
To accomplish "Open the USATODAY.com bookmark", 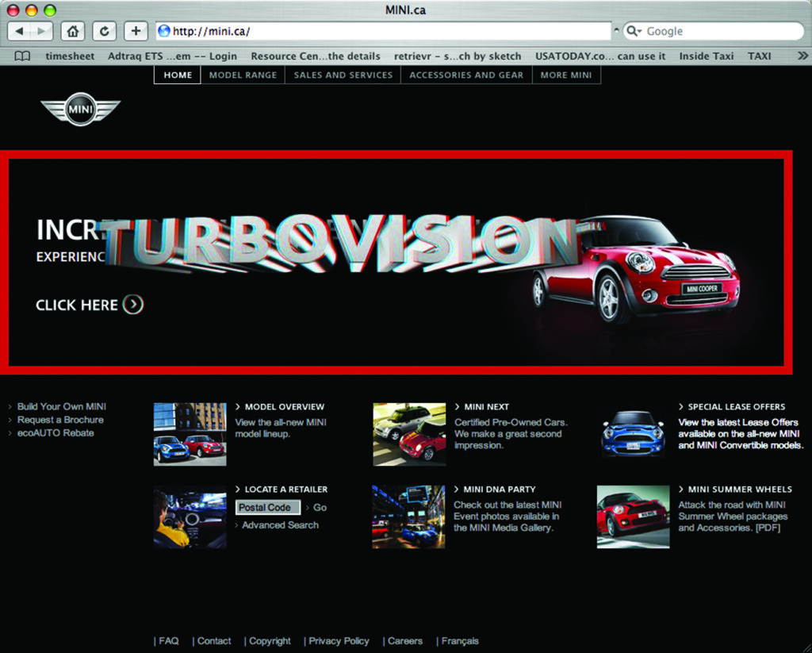I will 600,56.
